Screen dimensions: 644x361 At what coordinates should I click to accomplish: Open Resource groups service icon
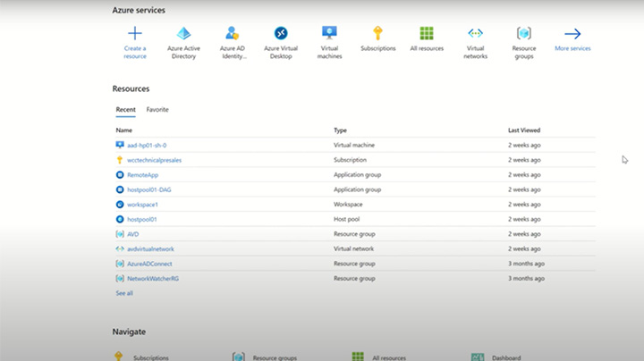coord(524,34)
